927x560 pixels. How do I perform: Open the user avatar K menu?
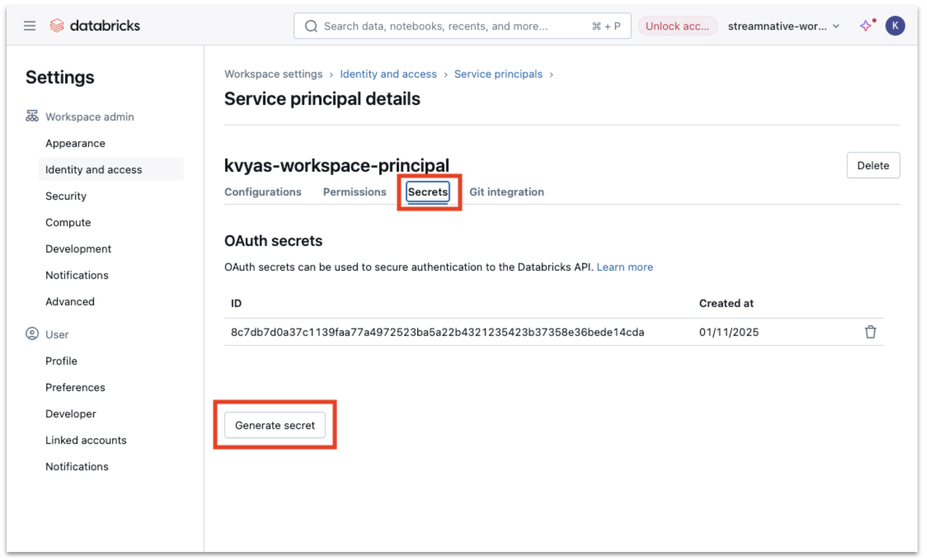(x=895, y=26)
